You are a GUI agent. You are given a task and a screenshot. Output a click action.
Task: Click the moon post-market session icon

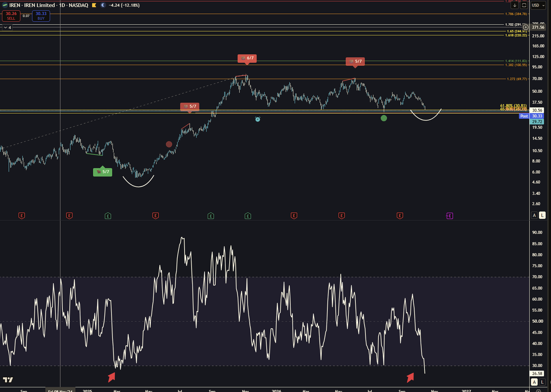point(102,5)
